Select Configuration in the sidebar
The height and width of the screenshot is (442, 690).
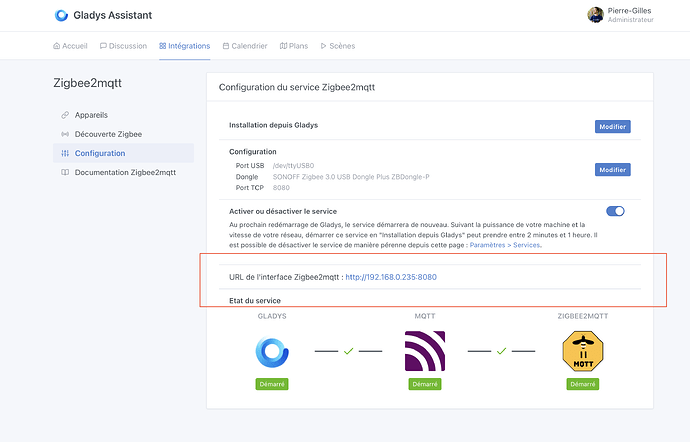(x=99, y=153)
